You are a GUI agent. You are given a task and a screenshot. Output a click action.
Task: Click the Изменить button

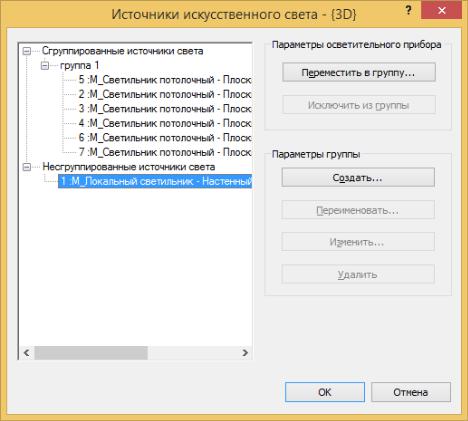(x=358, y=242)
